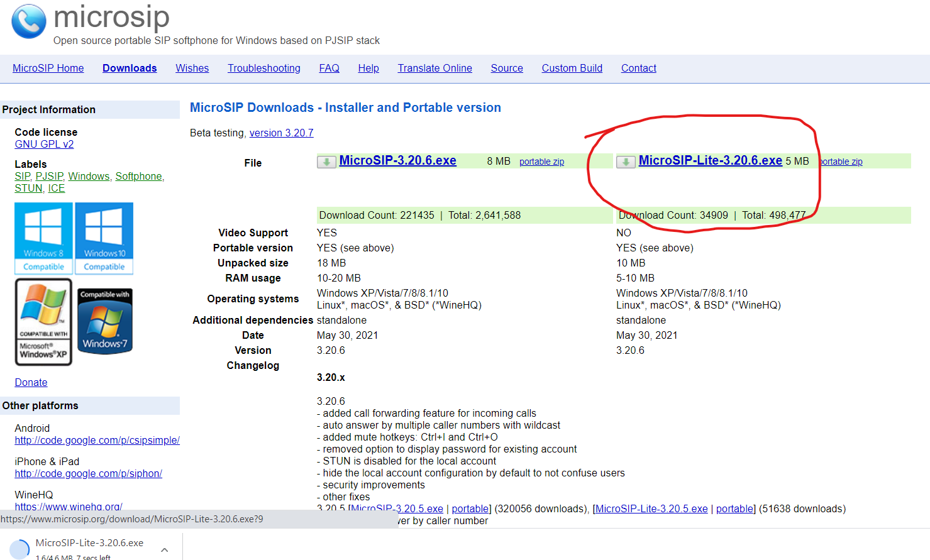930x560 pixels.
Task: Click the MicroSIP phone logo icon
Action: pyautogui.click(x=29, y=21)
